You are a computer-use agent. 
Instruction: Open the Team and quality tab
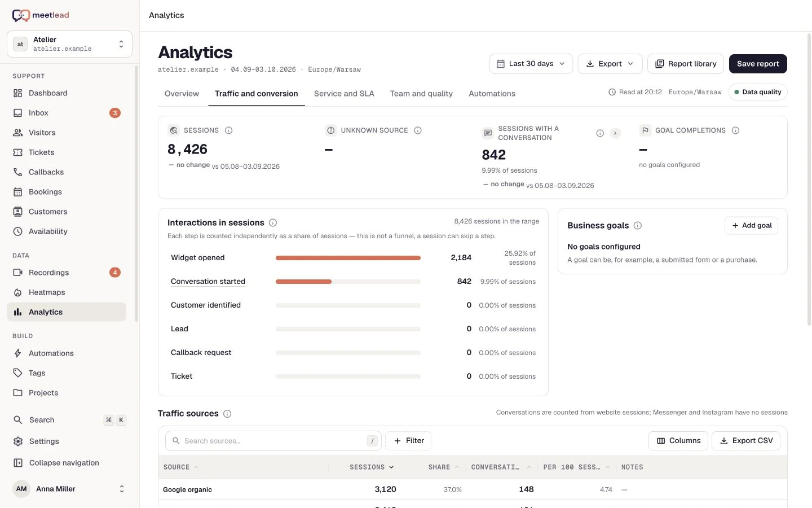(421, 94)
